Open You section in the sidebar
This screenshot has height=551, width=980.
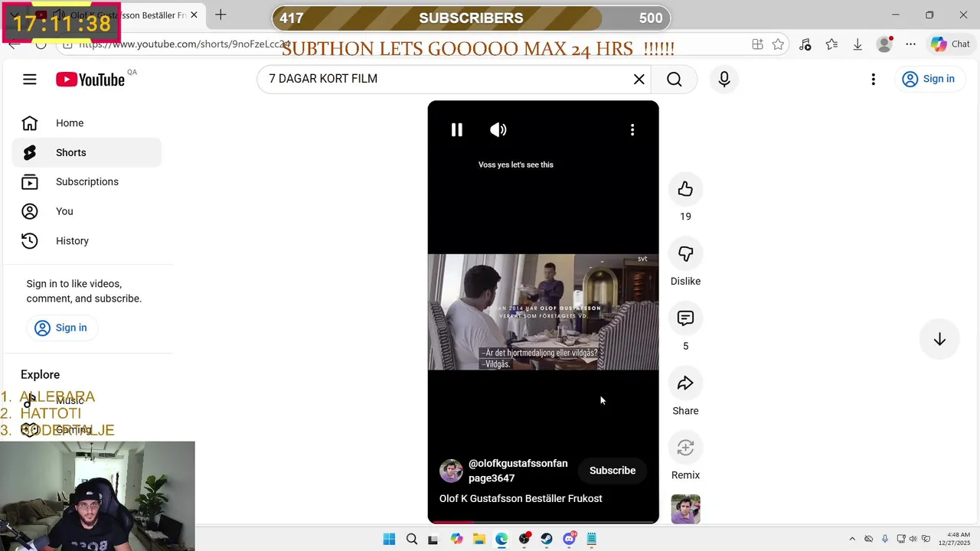pyautogui.click(x=87, y=211)
